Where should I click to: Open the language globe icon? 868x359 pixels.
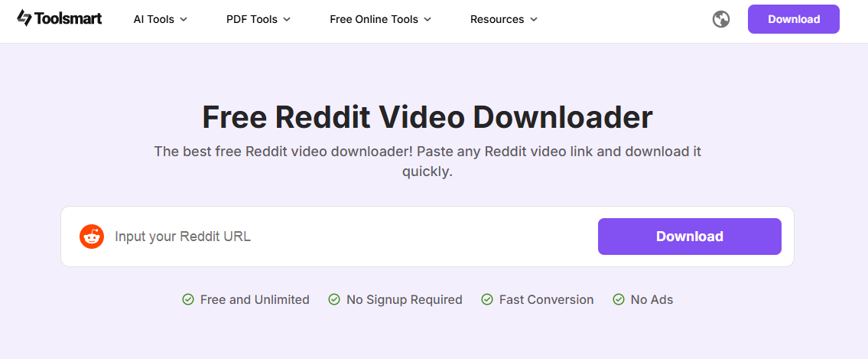coord(720,19)
